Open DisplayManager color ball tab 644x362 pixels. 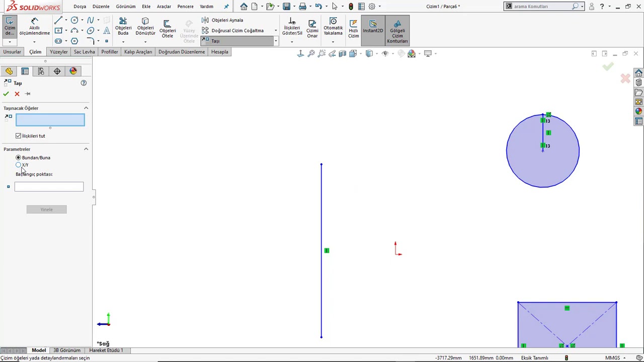click(x=73, y=71)
